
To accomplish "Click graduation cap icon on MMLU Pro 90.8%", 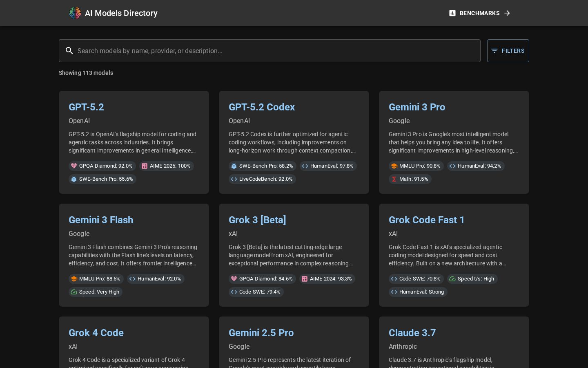I will tap(394, 166).
